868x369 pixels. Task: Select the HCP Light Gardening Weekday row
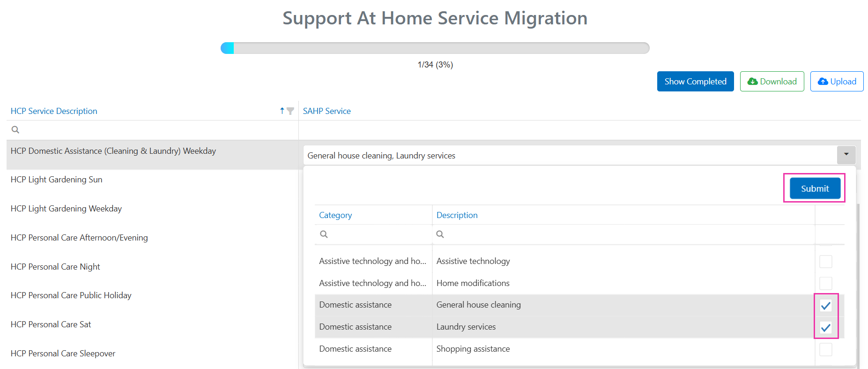click(x=152, y=209)
